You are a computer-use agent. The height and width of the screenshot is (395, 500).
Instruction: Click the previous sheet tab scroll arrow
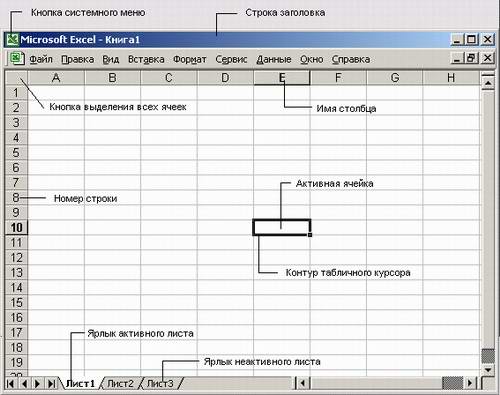coord(24,383)
